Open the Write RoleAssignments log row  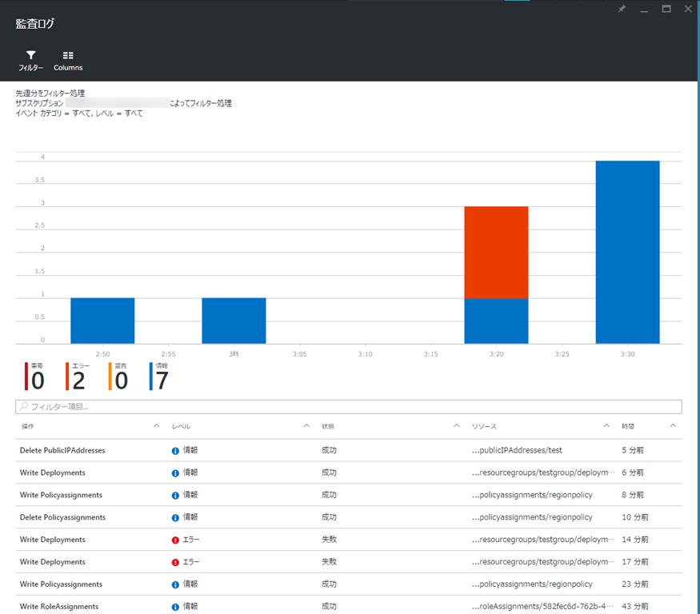point(59,607)
